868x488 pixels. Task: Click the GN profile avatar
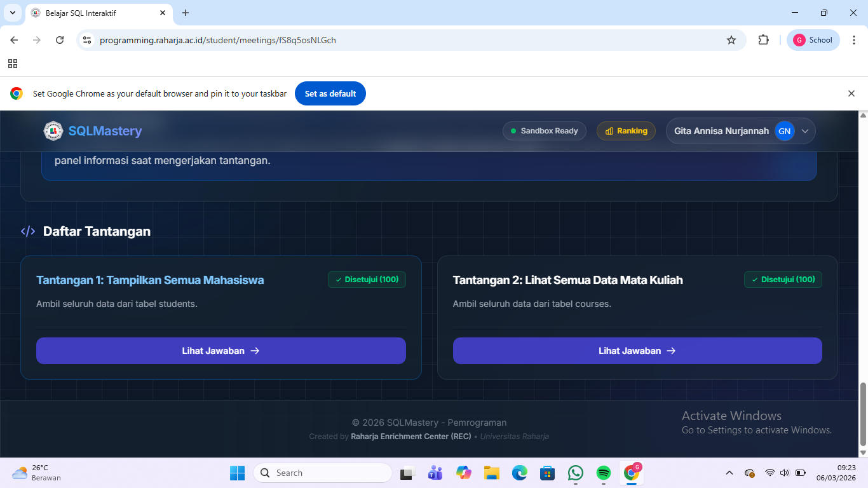pos(784,131)
